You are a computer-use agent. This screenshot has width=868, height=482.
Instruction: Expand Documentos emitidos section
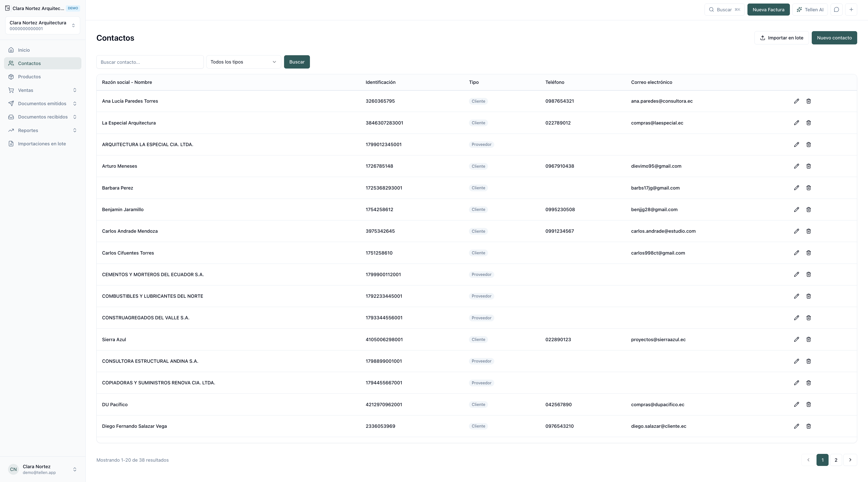42,103
